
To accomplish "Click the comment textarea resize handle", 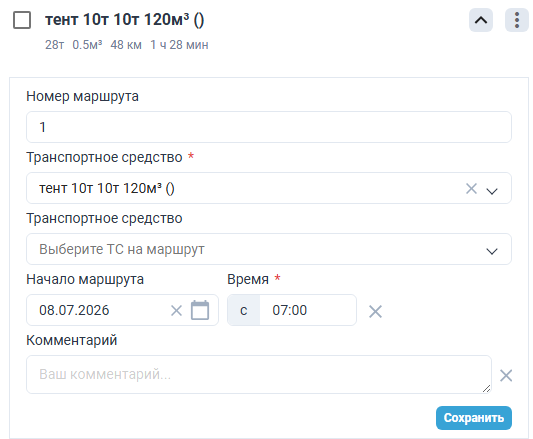I will pos(486,389).
